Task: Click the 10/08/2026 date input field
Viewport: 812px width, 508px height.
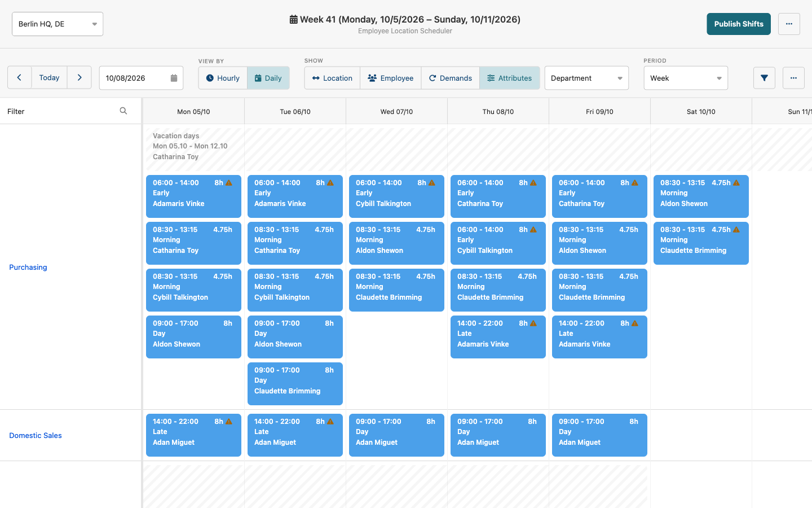Action: [141, 78]
